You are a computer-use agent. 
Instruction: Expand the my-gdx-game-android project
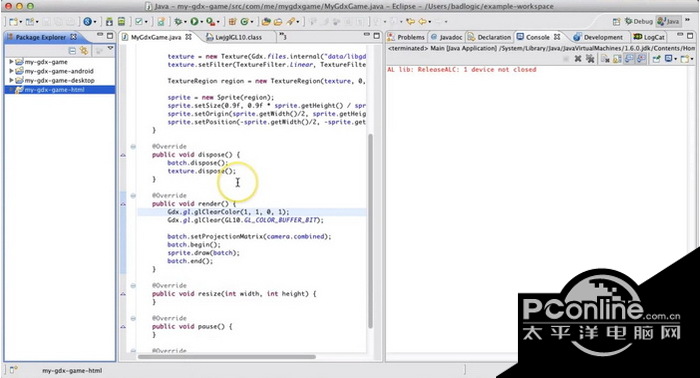pyautogui.click(x=11, y=71)
